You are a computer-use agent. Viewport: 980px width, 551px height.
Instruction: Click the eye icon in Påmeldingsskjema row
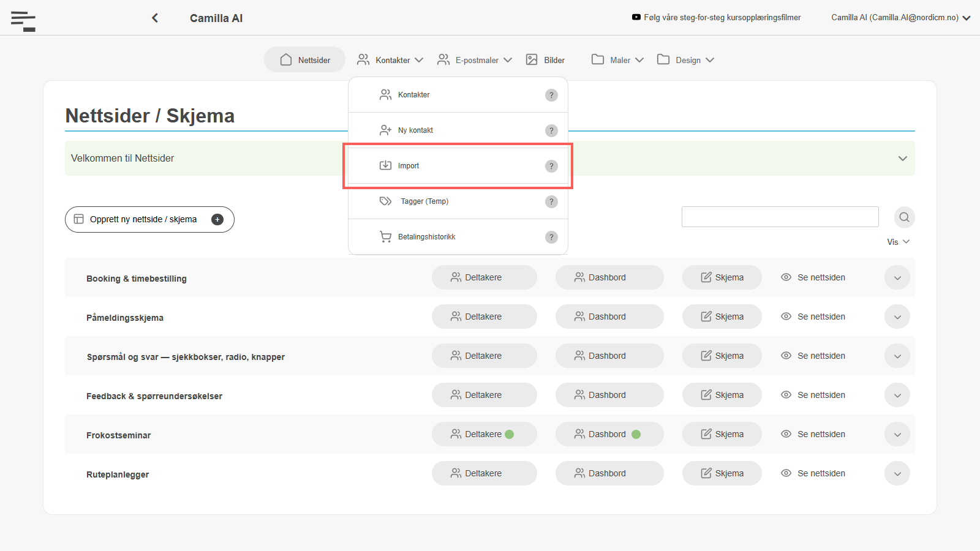(x=786, y=317)
